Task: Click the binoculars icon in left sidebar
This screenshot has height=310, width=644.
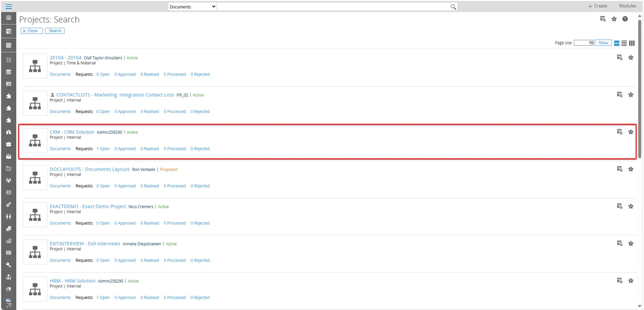Action: click(x=8, y=132)
